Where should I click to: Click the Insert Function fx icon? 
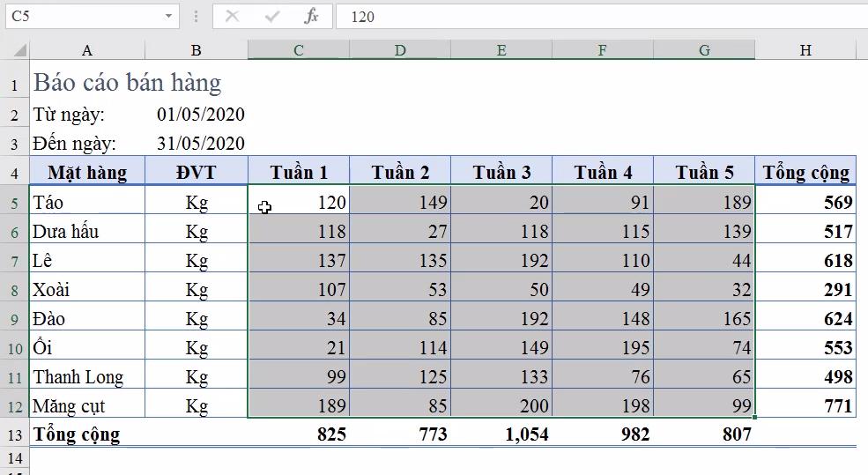coord(311,17)
